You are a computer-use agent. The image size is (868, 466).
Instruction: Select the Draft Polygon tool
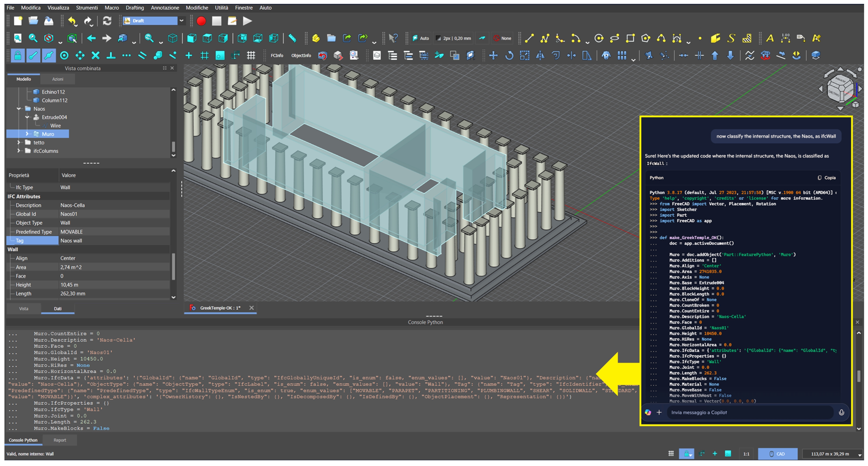click(645, 38)
